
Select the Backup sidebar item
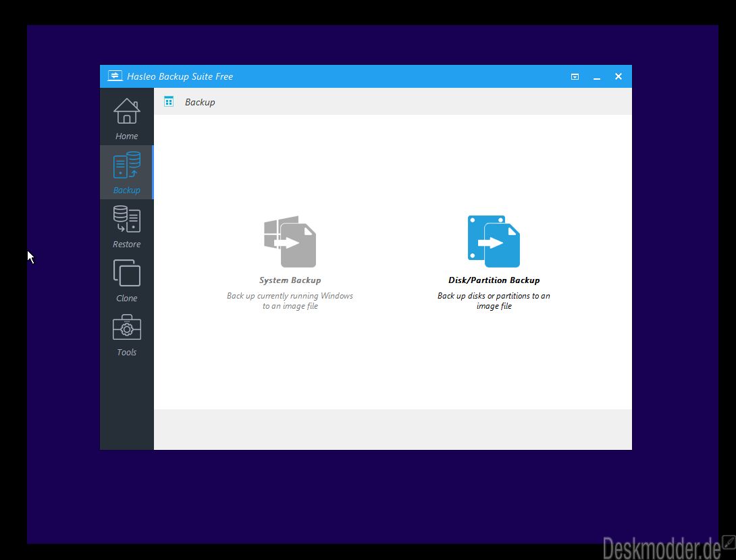[x=127, y=172]
